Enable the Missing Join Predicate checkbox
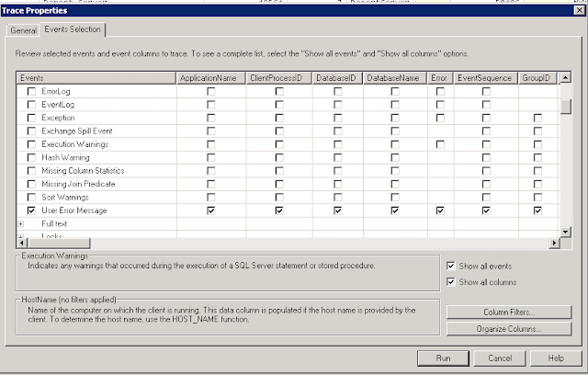 pos(31,184)
